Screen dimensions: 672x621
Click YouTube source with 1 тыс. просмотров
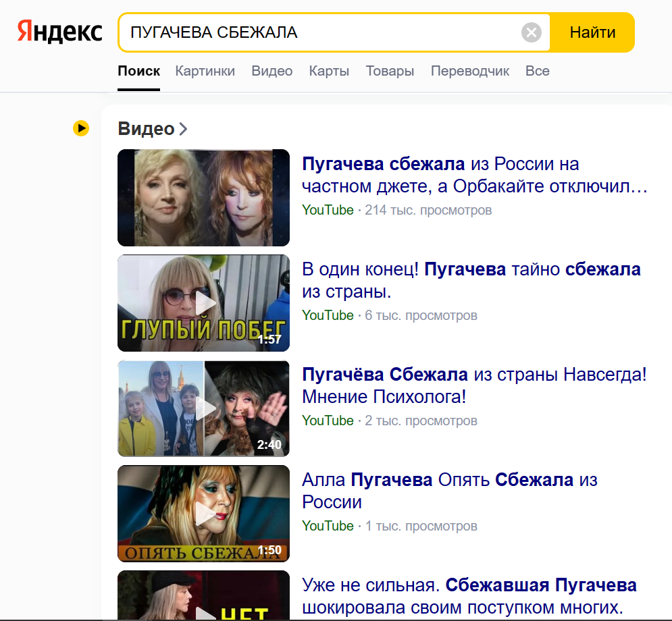(328, 526)
